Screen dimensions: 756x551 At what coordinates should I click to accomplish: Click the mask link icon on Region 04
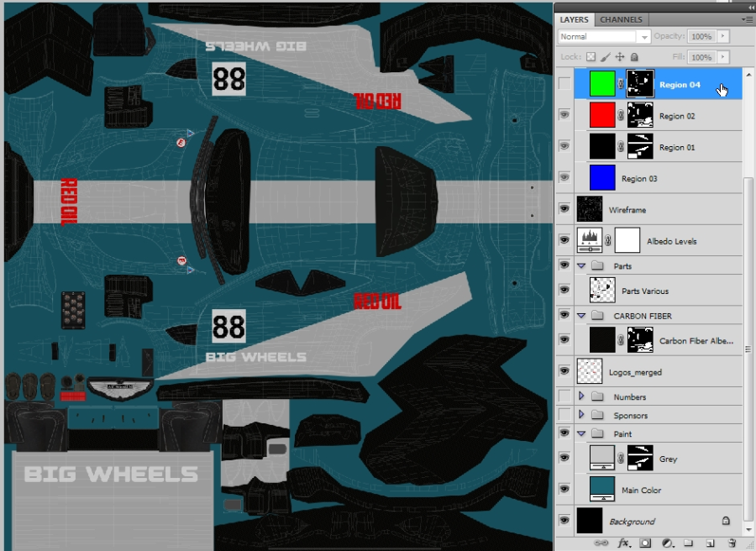[621, 84]
